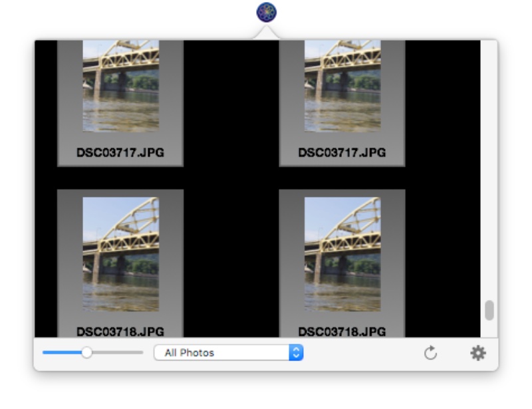This screenshot has height=409, width=532.
Task: Click the top-right DSC03717.JPG filename label
Action: click(x=342, y=153)
